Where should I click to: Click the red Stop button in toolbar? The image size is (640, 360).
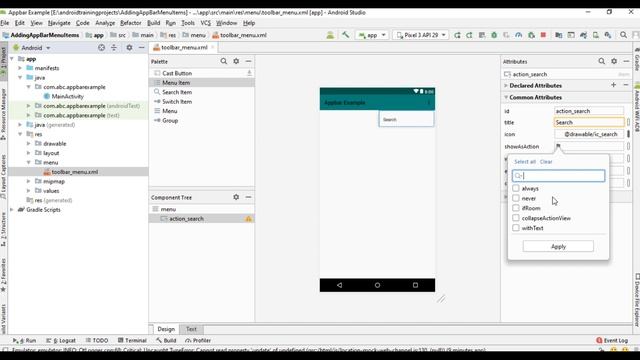click(543, 35)
